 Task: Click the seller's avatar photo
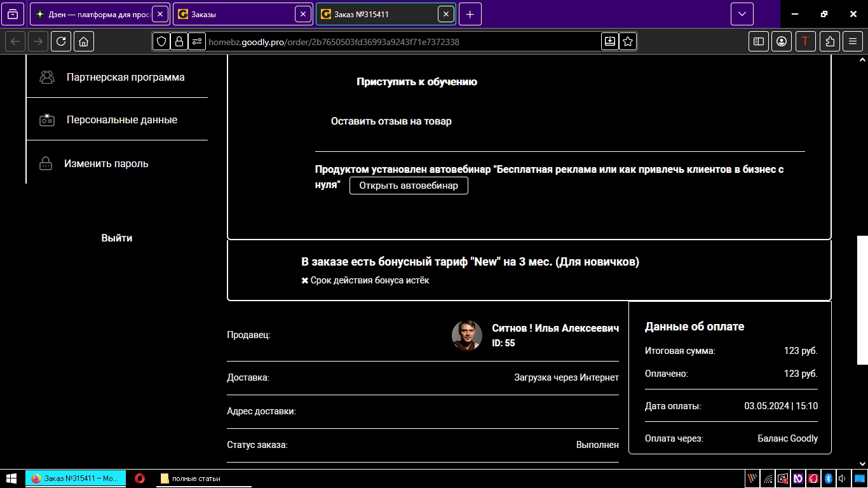466,335
